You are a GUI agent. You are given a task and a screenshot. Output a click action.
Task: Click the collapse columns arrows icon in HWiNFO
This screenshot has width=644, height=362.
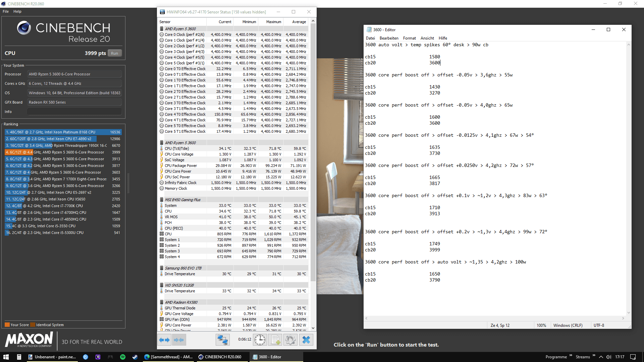tap(179, 340)
